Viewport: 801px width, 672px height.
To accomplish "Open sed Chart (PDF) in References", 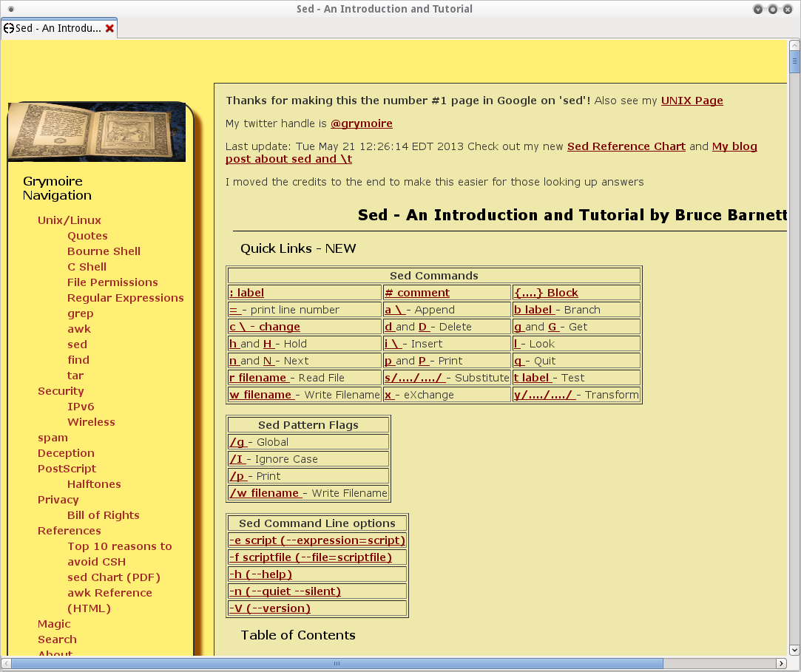I will point(113,577).
